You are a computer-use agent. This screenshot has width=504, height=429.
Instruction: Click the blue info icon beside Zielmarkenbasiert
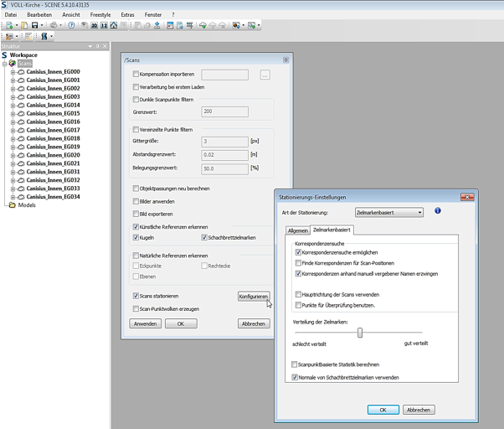pyautogui.click(x=438, y=210)
